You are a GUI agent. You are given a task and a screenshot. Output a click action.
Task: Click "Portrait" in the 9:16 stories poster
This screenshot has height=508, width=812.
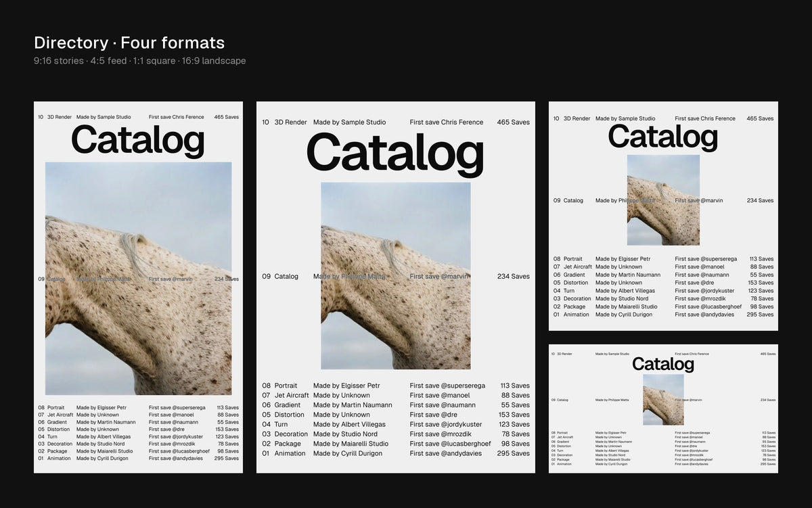55,408
